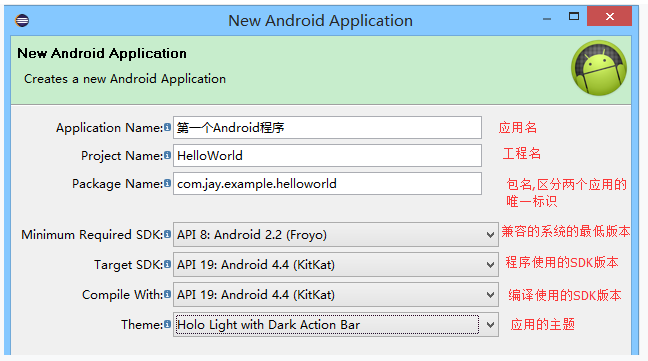Viewport: 648px width, 361px height.
Task: Click info icon beside Theme label
Action: pos(167,324)
